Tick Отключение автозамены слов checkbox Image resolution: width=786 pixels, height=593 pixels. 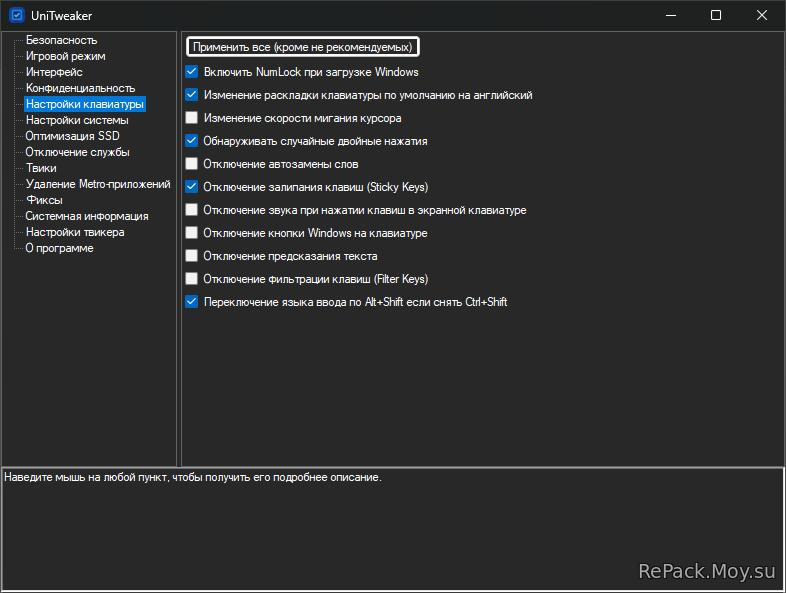tap(191, 164)
